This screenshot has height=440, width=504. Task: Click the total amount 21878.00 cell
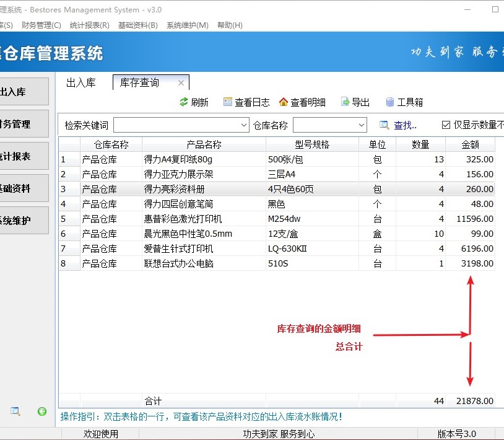click(470, 401)
